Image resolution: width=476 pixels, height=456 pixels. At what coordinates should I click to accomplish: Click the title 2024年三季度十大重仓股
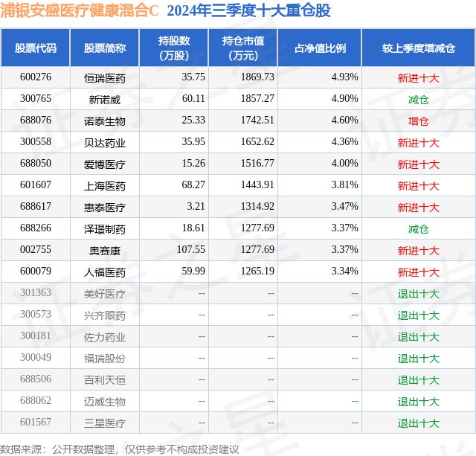tap(248, 10)
